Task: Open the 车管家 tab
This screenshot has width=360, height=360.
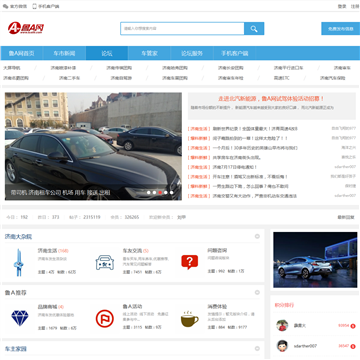Action: click(x=149, y=53)
